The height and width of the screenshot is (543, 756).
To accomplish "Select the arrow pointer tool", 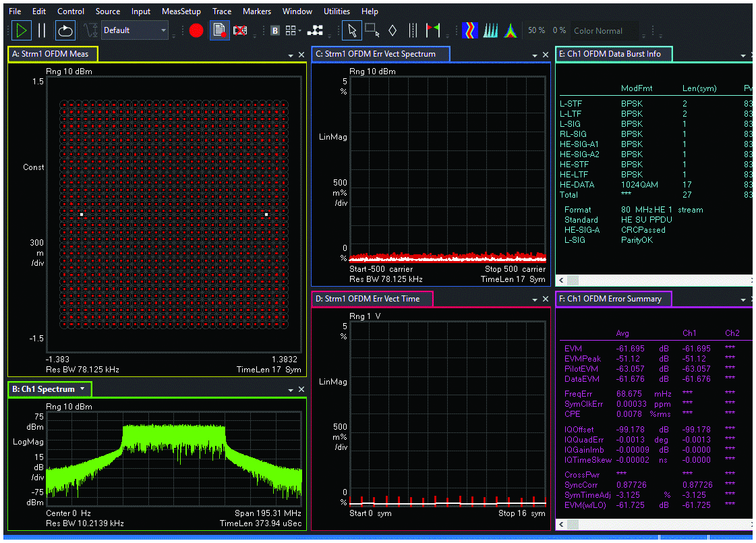I will 351,30.
